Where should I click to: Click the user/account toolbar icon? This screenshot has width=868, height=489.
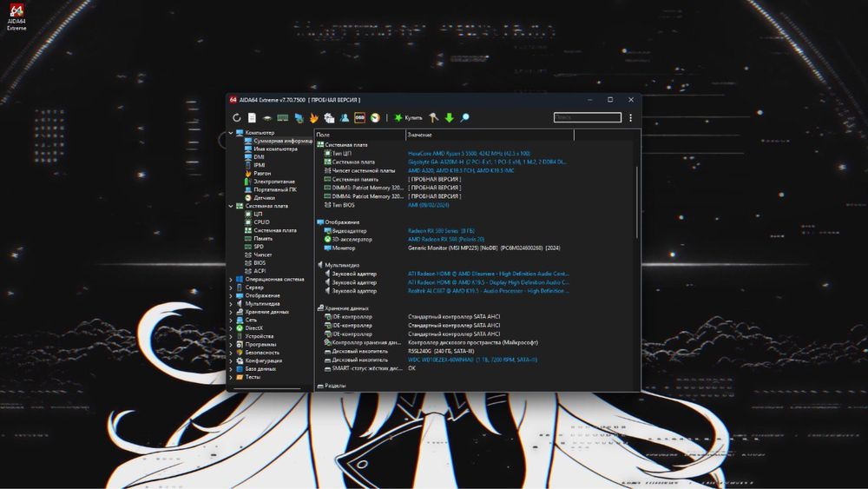pos(345,117)
